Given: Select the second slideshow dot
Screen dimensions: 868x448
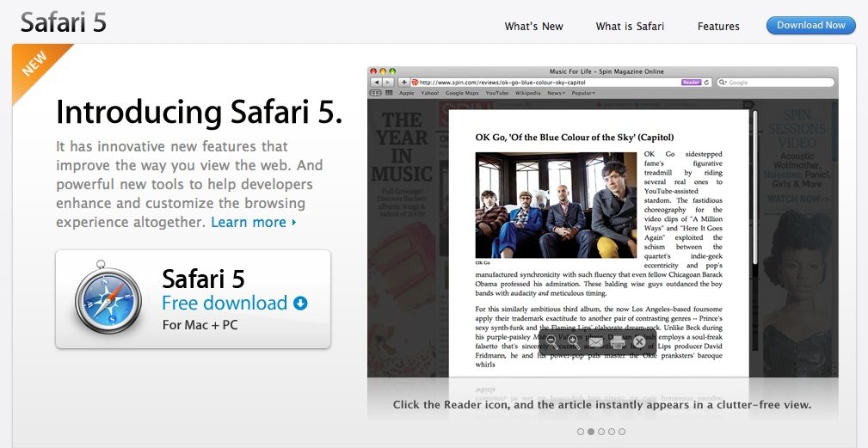Looking at the screenshot, I should coord(591,432).
